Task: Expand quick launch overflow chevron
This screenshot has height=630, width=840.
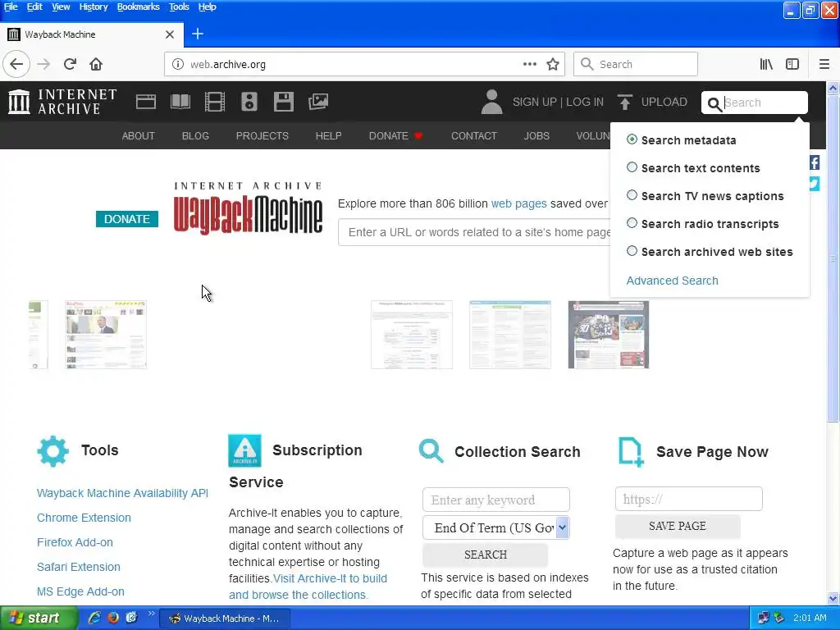Action: pos(151,614)
